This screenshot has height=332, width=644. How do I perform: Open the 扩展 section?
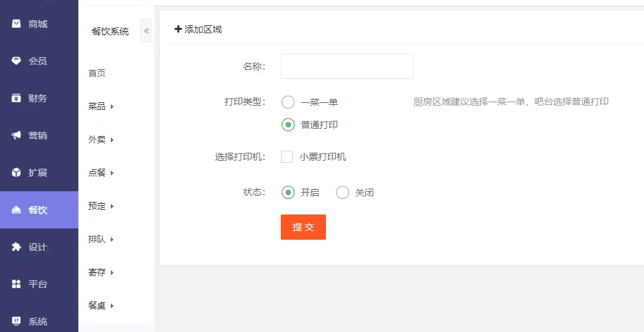39,173
